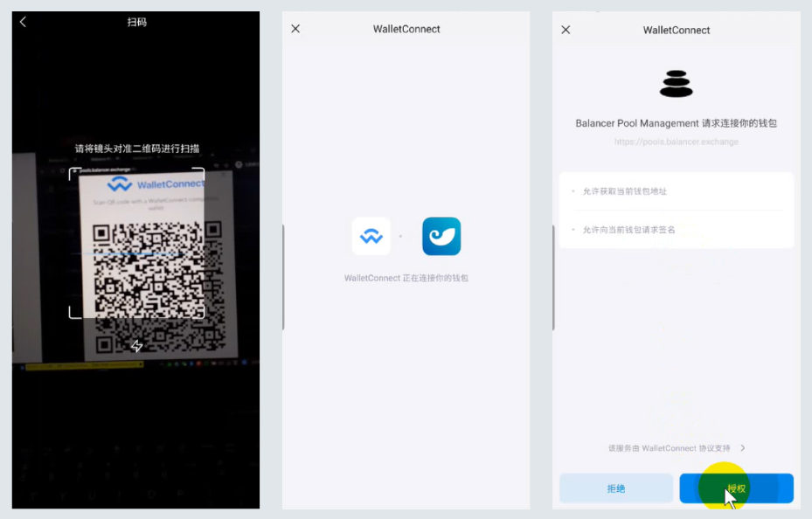The width and height of the screenshot is (812, 519).
Task: Close the Balancer authorization screen with X
Action: click(x=566, y=30)
